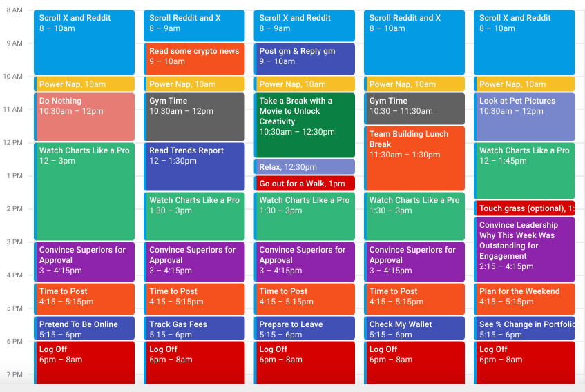The width and height of the screenshot is (585, 392).
Task: Click the Plan for the Weekend event
Action: (x=524, y=300)
